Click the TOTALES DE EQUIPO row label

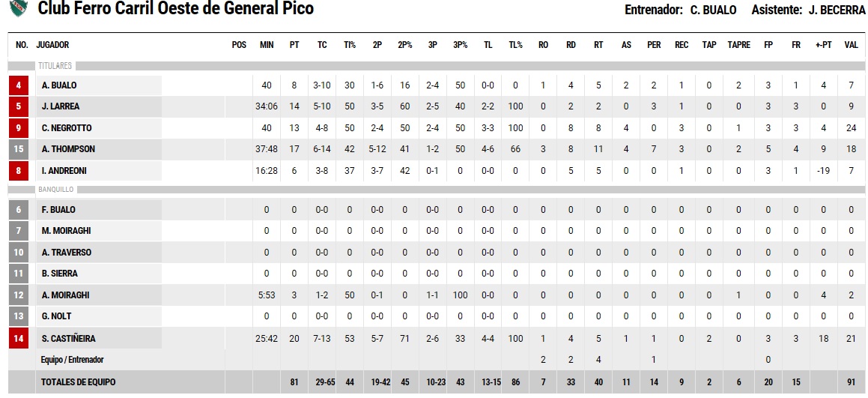coord(79,382)
